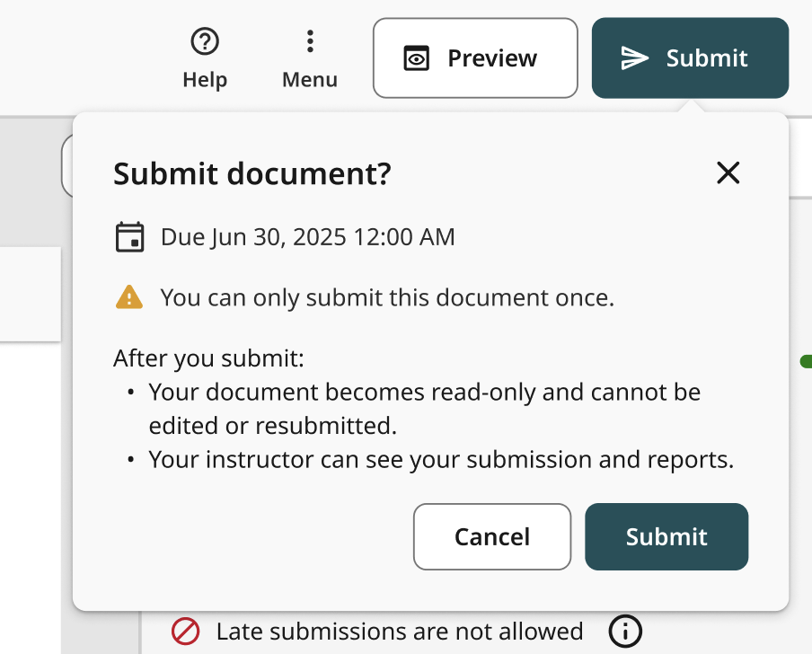The image size is (812, 654).
Task: Cancel the document submission
Action: click(x=491, y=536)
